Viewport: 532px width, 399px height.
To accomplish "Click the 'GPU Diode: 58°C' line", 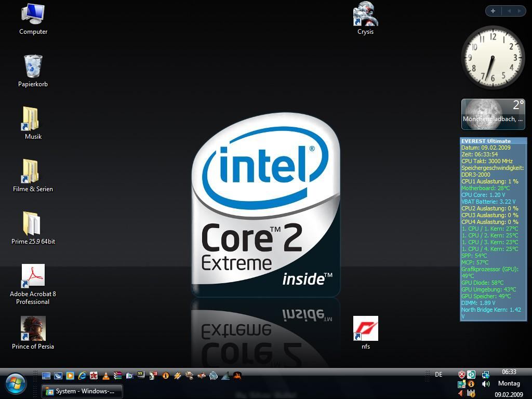I will tap(483, 283).
